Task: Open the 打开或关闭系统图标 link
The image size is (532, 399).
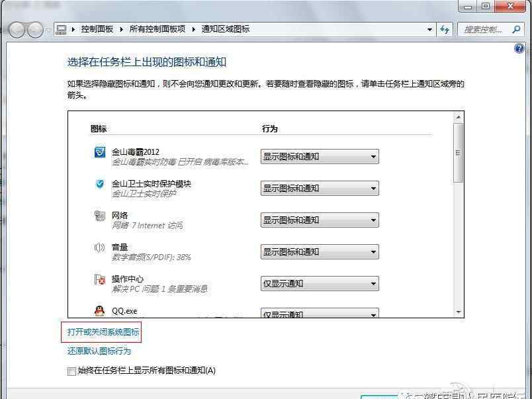Action: [x=103, y=332]
